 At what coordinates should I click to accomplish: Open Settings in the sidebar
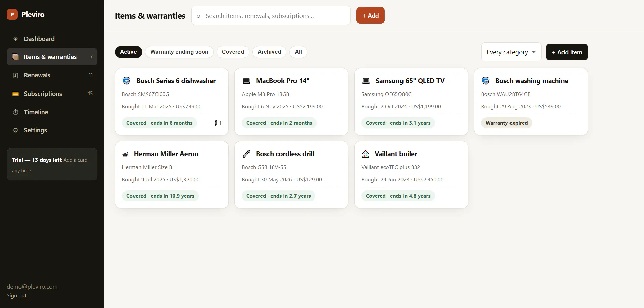click(x=52, y=130)
